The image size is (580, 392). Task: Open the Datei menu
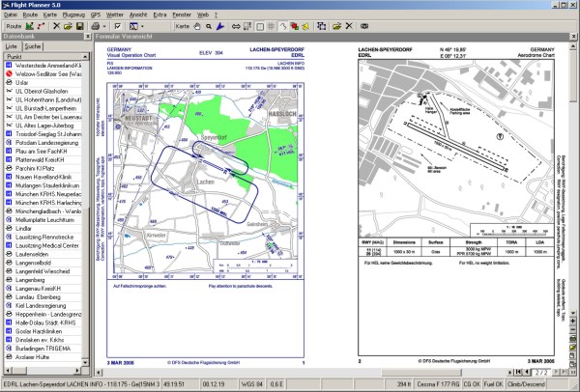(11, 14)
